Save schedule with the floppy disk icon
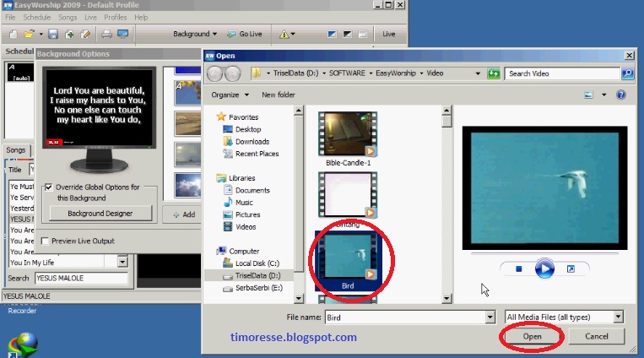 click(53, 34)
